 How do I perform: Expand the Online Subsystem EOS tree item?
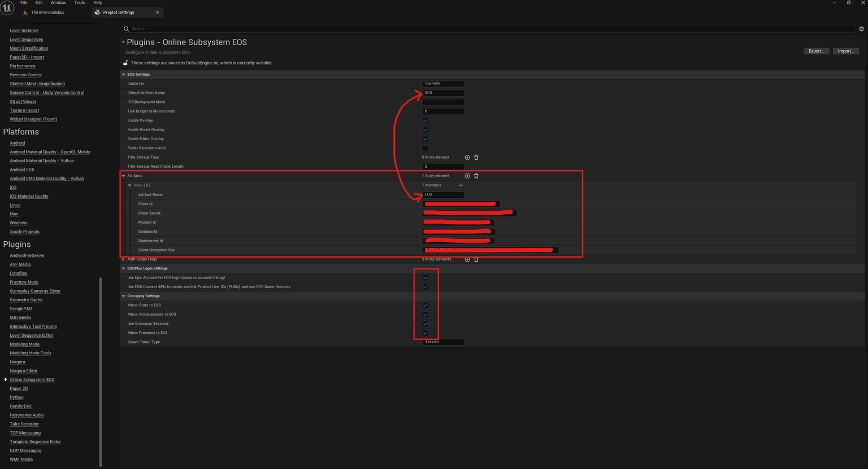click(5, 379)
